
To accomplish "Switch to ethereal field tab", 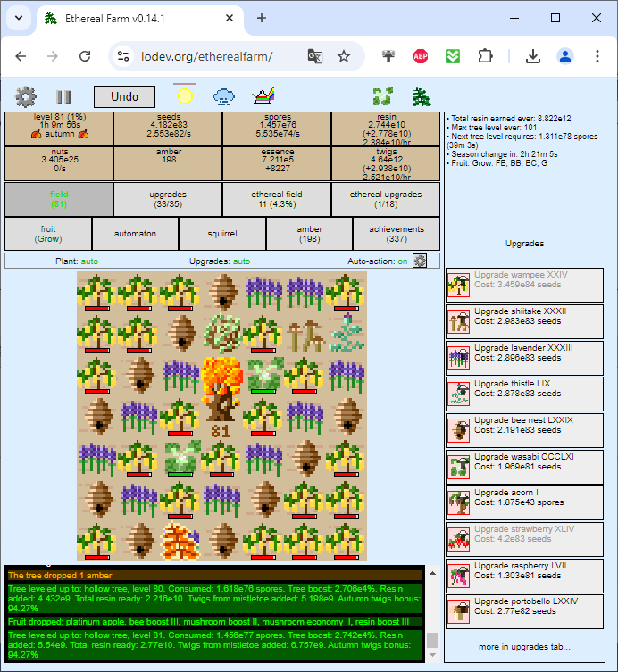I will [x=277, y=199].
